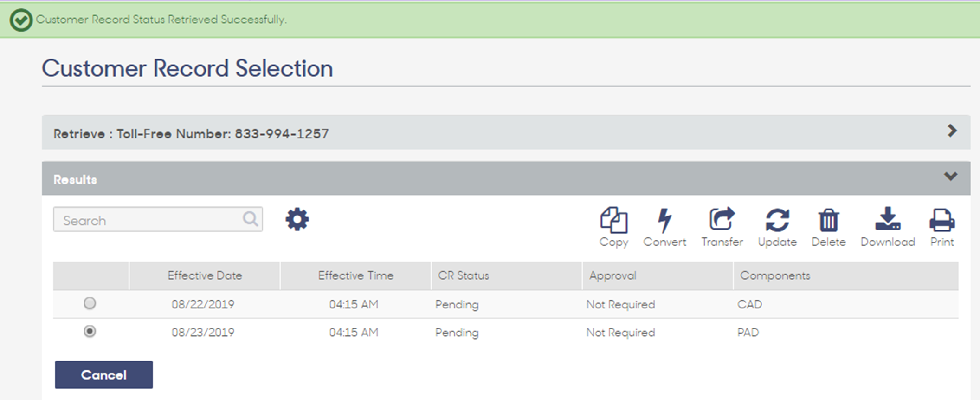Select the 08/22/2019 record radio button

click(x=90, y=303)
